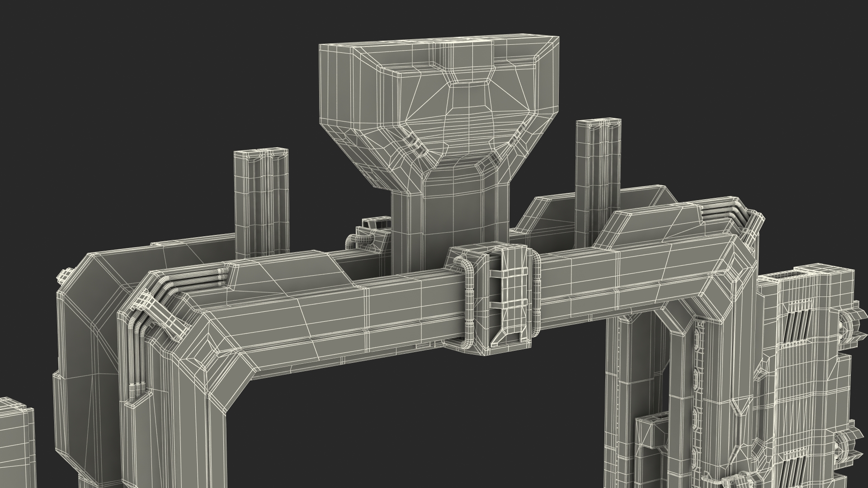Select the left vertical post behind the frame
The width and height of the screenshot is (868, 488).
(261, 203)
